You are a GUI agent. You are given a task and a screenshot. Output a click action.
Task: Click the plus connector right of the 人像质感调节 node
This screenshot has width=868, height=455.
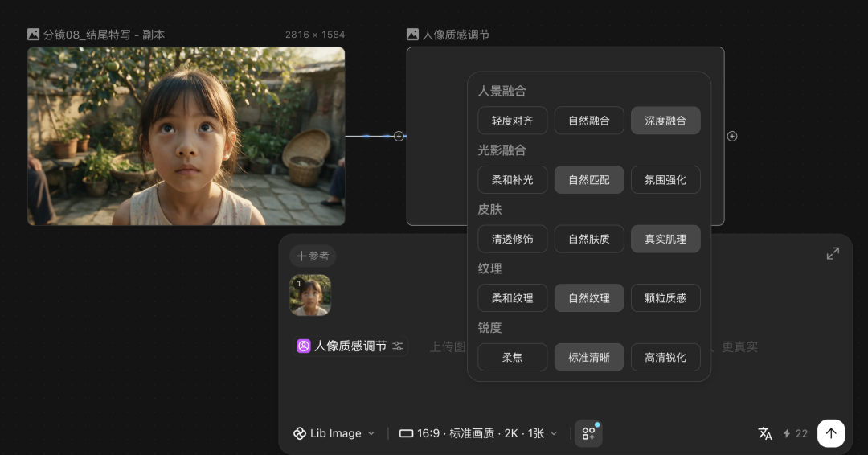tap(732, 136)
